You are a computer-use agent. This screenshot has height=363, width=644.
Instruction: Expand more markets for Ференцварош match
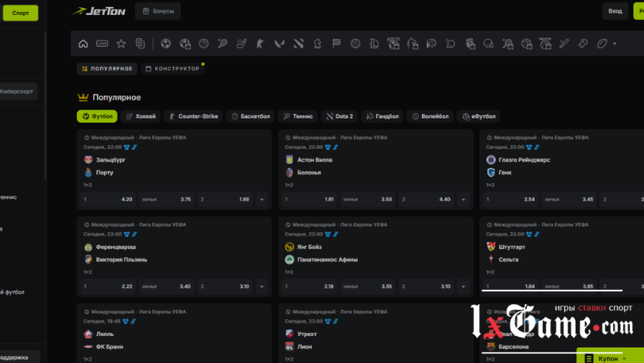262,287
